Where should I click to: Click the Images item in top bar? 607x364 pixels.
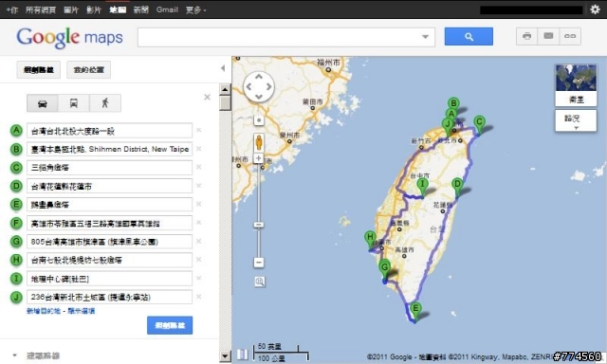(71, 9)
